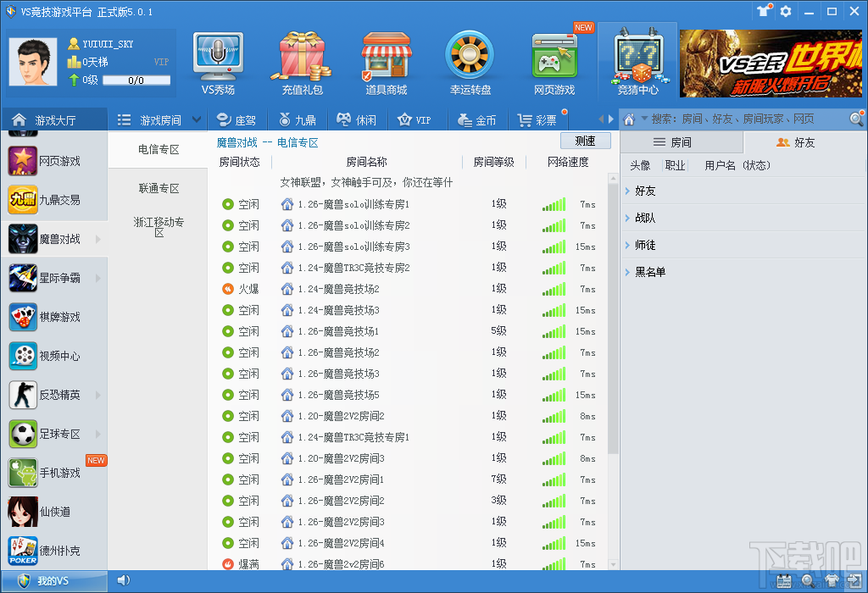Viewport: 868px width, 593px height.
Task: Open the 金币 menu item
Action: click(477, 119)
